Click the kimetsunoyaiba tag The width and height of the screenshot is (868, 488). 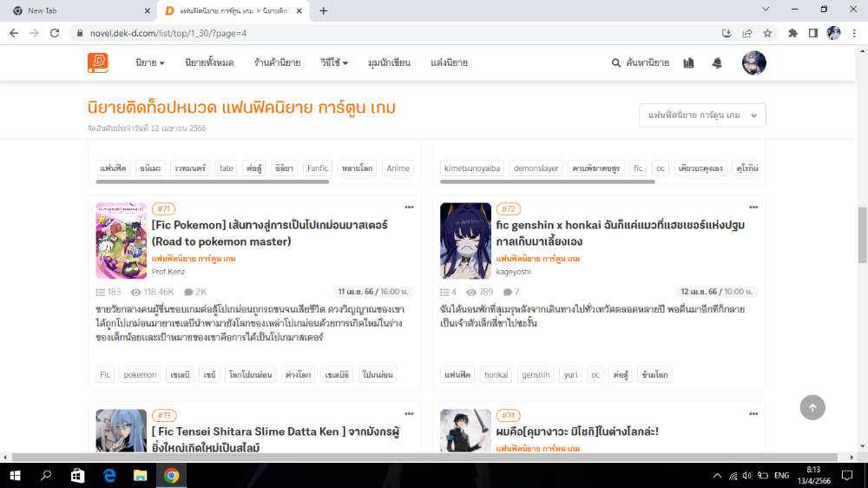click(x=472, y=168)
